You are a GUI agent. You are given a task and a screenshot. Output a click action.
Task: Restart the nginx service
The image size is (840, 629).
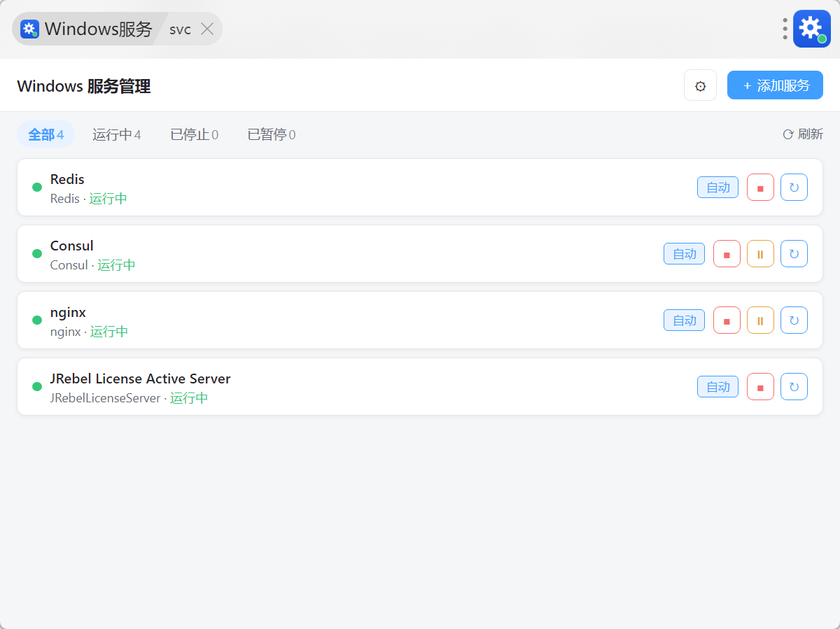794,320
